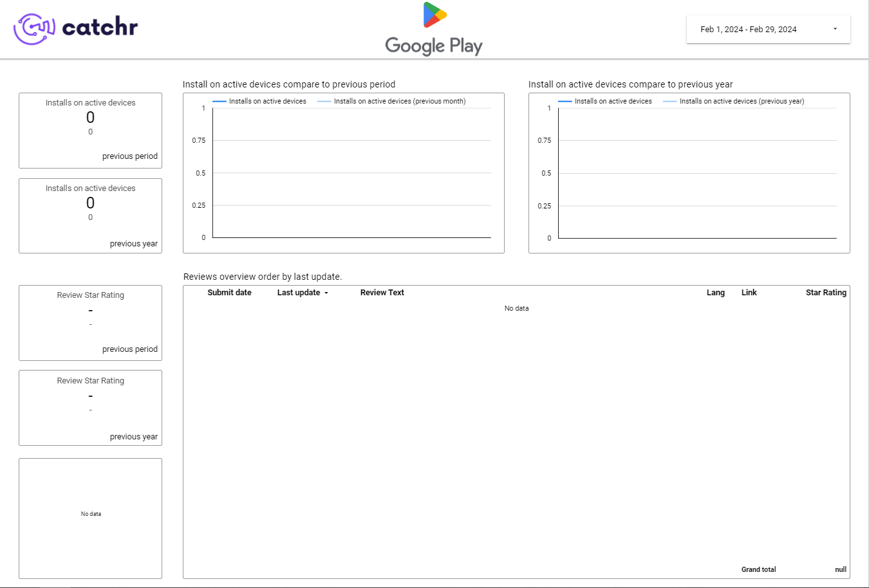This screenshot has width=869, height=588.
Task: Click the light-blue previous month legend marker
Action: tap(325, 101)
